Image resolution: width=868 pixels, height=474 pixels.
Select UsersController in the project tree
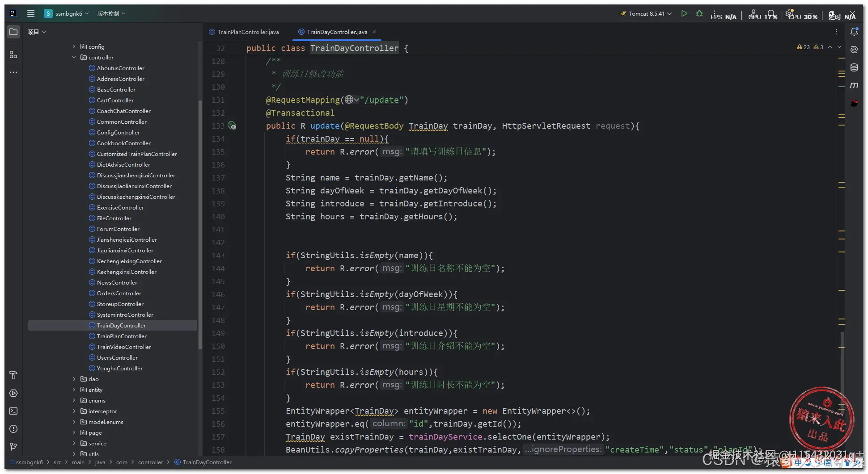click(117, 357)
